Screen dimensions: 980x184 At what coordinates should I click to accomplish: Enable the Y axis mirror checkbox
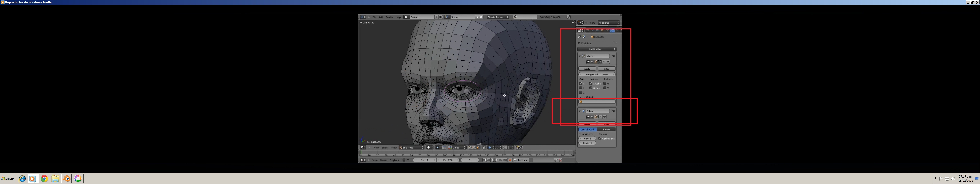coord(581,88)
